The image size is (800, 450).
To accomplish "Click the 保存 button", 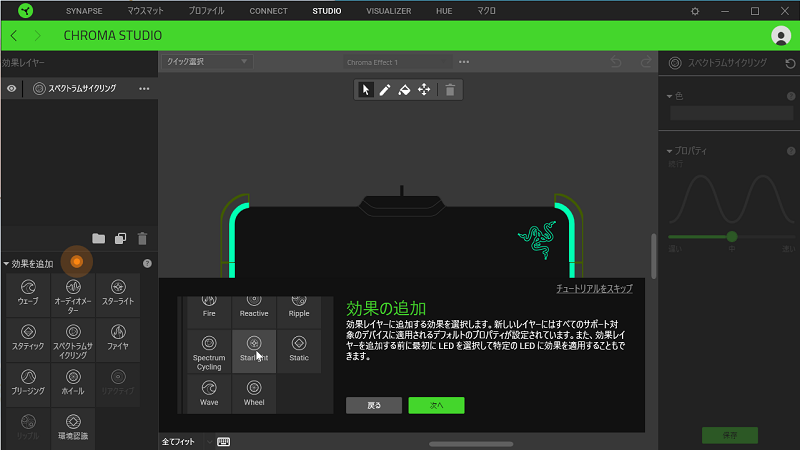I will pos(730,435).
